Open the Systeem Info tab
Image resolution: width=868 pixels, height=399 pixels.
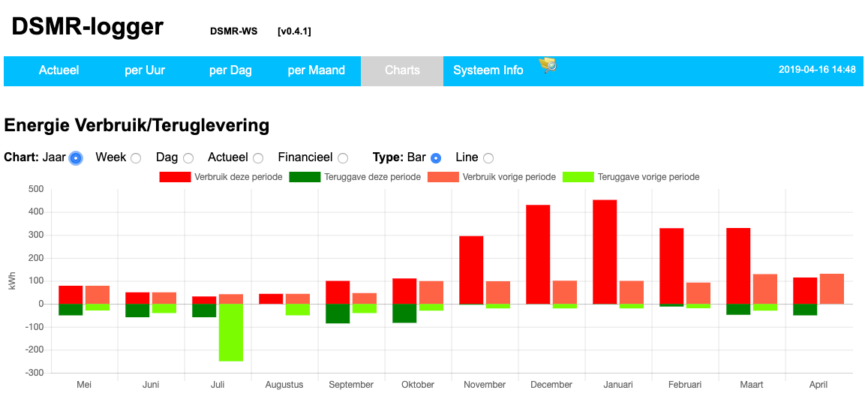[x=488, y=70]
